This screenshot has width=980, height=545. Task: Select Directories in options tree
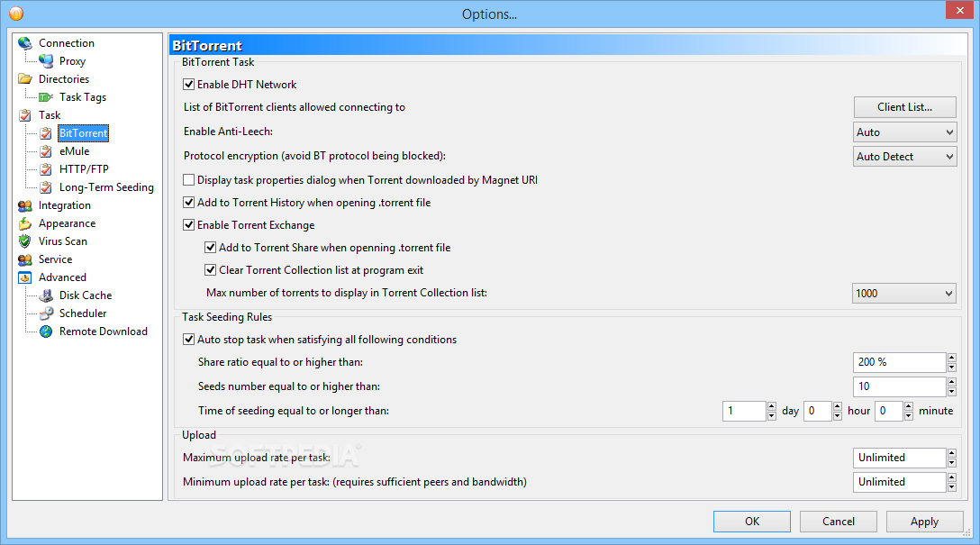64,79
